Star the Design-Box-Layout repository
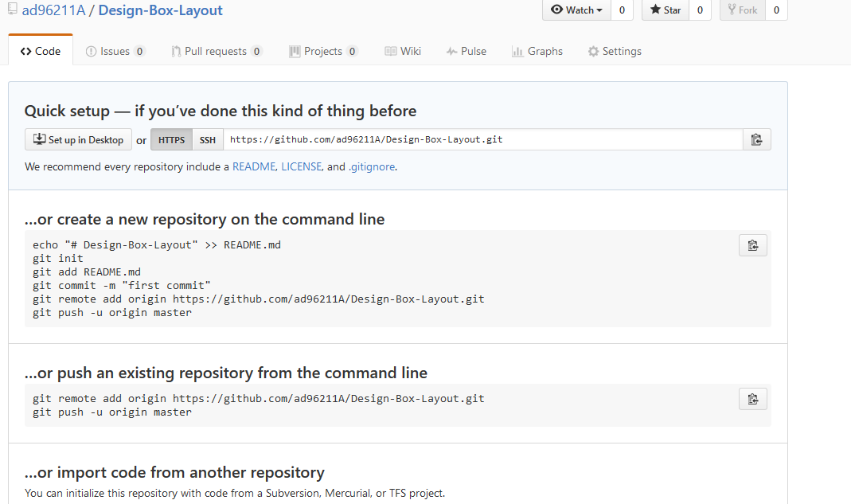This screenshot has width=851, height=504. 666,10
